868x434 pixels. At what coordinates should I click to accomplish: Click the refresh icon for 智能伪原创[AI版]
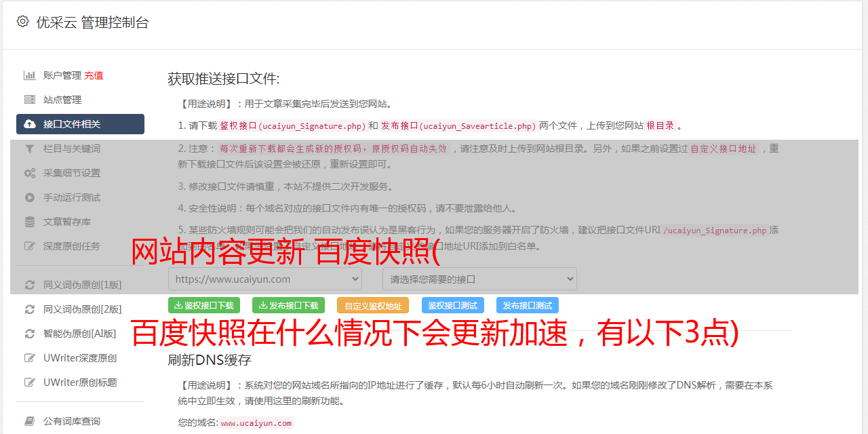tap(30, 334)
